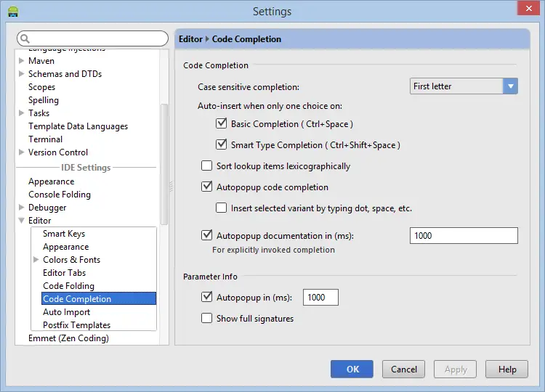This screenshot has height=392, width=545.
Task: Select Auto Import settings page
Action: point(66,312)
